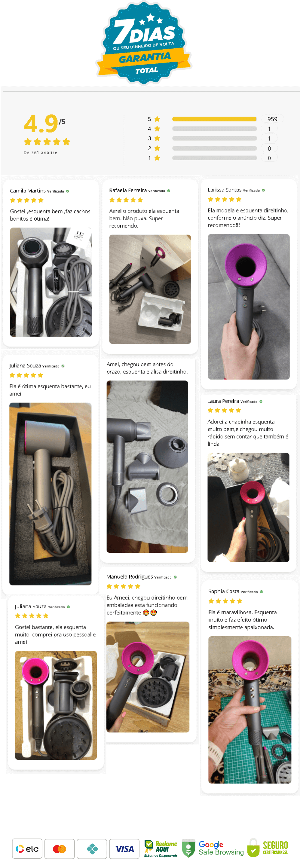Click the Google Safe Browsing badge

click(x=213, y=848)
